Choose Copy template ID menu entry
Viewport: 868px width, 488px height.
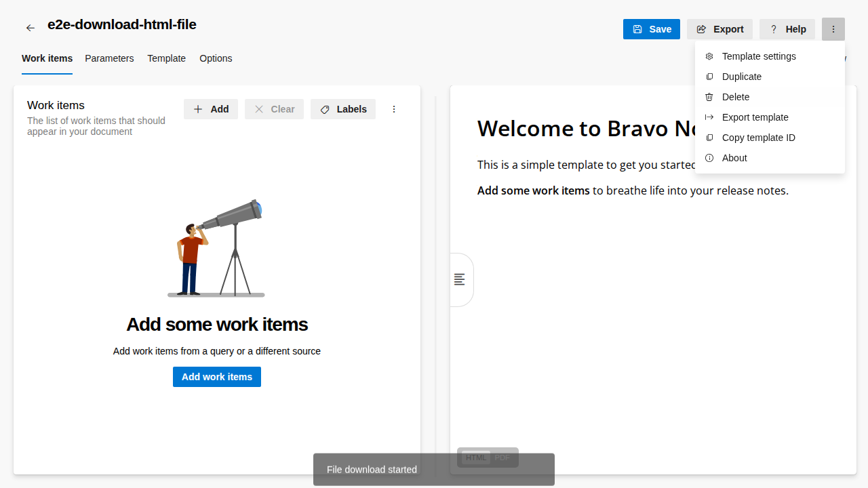tap(758, 138)
